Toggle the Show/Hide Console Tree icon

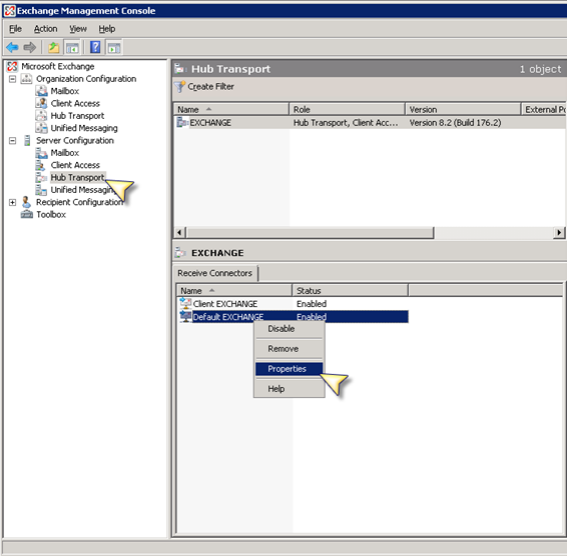[x=72, y=47]
